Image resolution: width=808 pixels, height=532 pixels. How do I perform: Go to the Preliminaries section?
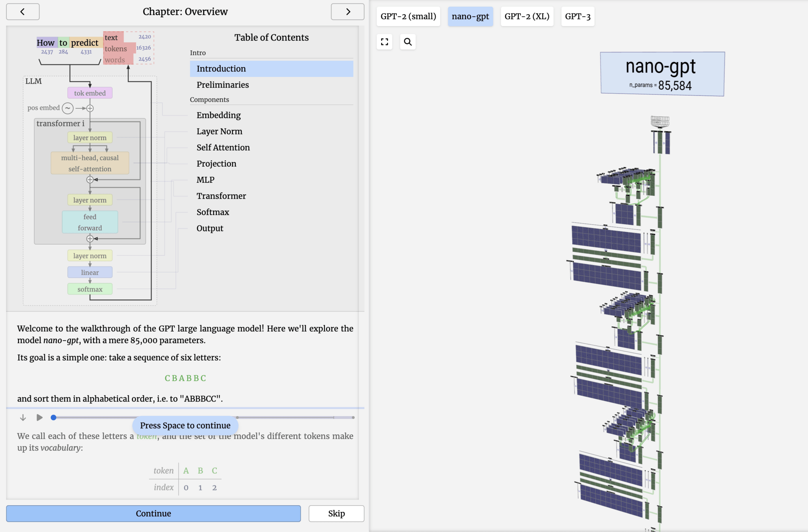click(x=223, y=85)
